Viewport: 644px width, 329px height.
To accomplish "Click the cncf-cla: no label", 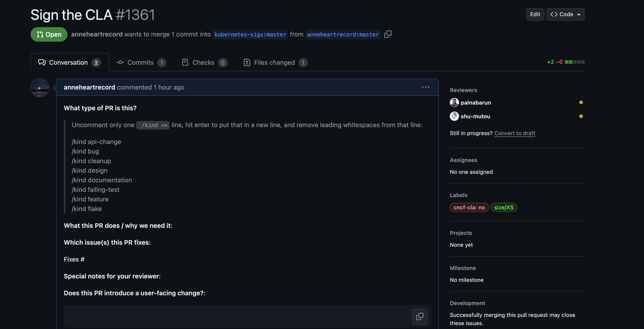I will click(x=469, y=208).
